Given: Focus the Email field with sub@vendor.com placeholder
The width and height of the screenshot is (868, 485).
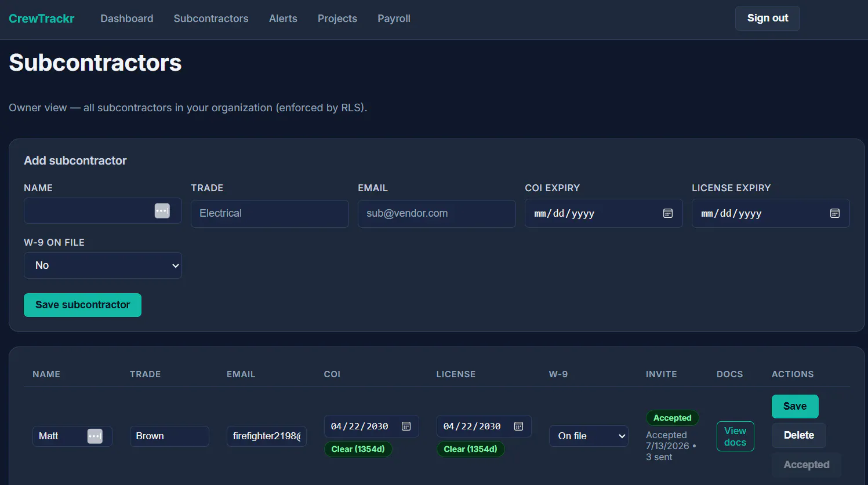Looking at the screenshot, I should pyautogui.click(x=437, y=214).
